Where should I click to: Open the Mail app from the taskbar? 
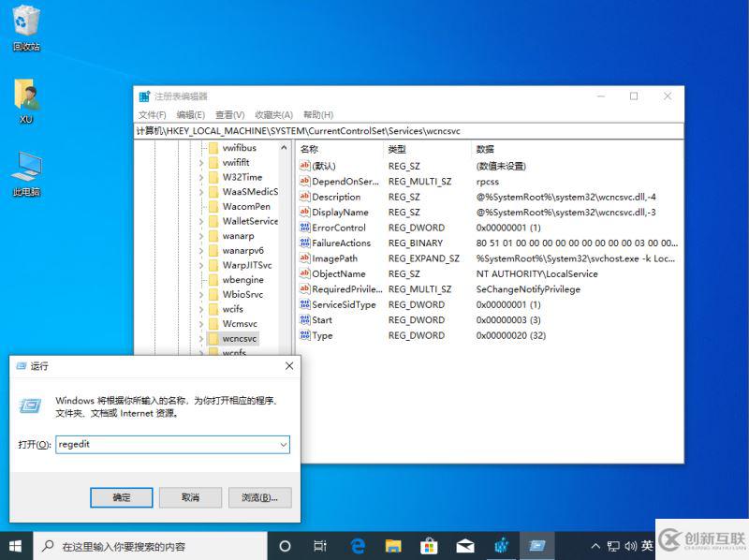click(x=464, y=545)
